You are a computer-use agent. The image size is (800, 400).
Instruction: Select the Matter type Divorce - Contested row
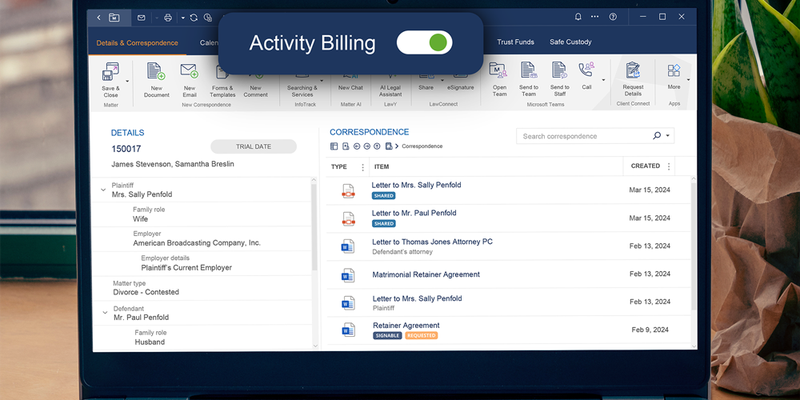pyautogui.click(x=202, y=288)
